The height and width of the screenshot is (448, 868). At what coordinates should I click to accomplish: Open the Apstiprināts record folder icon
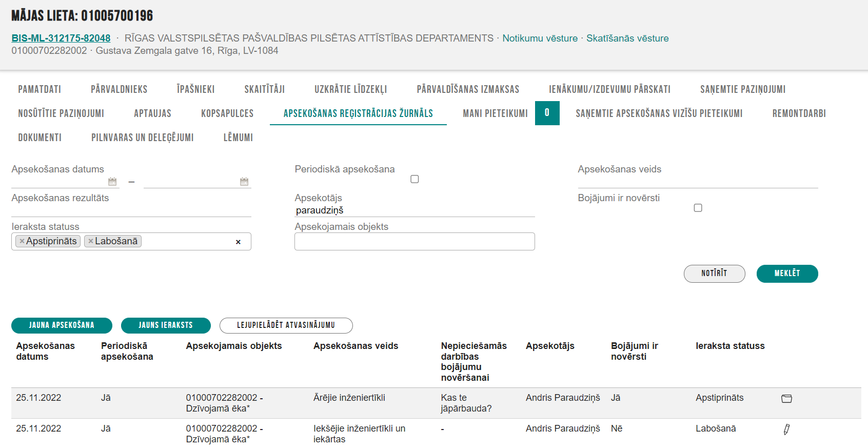click(x=786, y=399)
